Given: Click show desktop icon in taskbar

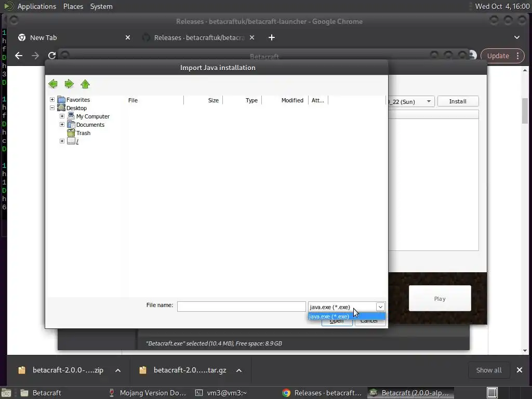Looking at the screenshot, I should 6,393.
